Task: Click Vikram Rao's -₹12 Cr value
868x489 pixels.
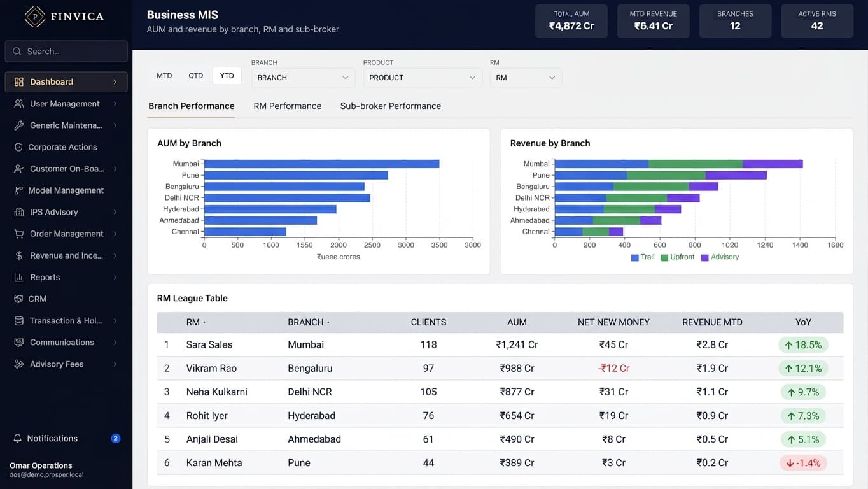Action: click(613, 369)
